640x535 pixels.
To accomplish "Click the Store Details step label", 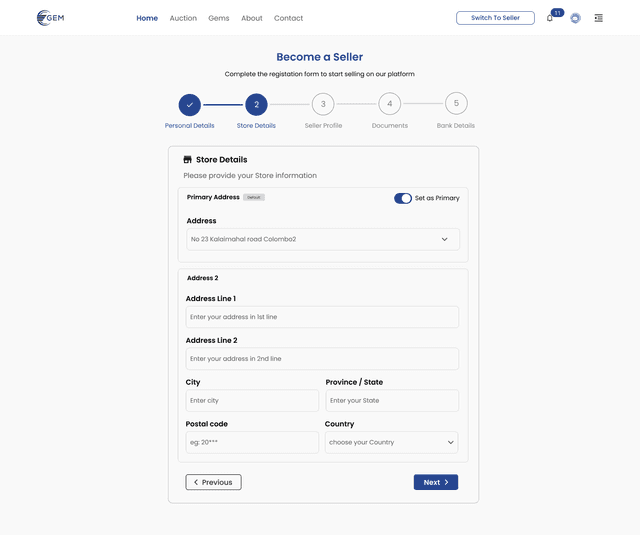I will (256, 126).
